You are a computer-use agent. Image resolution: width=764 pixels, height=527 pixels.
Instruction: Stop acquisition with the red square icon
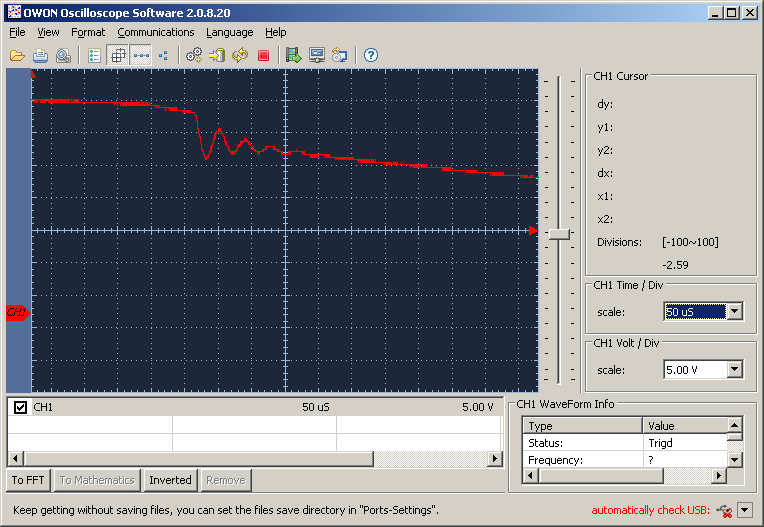263,56
